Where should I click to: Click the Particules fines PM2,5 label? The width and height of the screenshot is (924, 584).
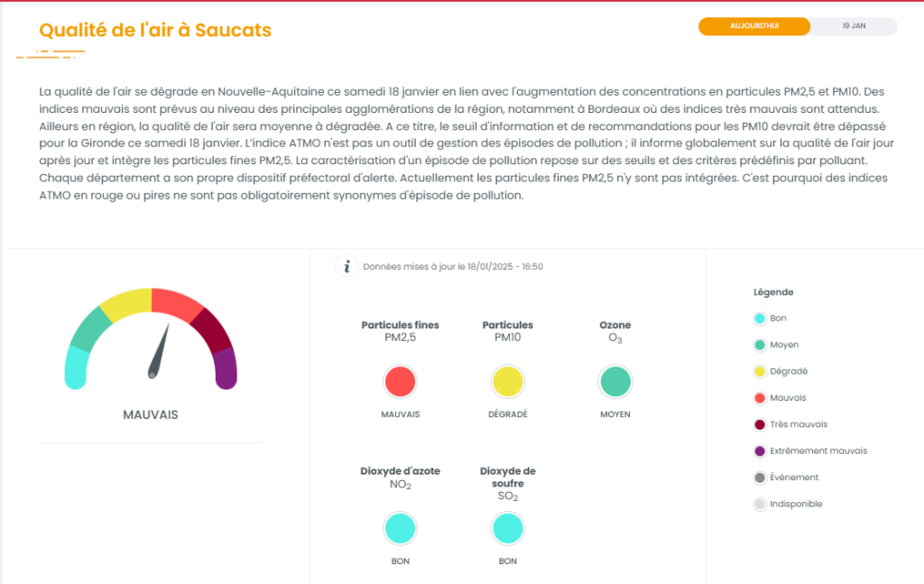(x=400, y=331)
